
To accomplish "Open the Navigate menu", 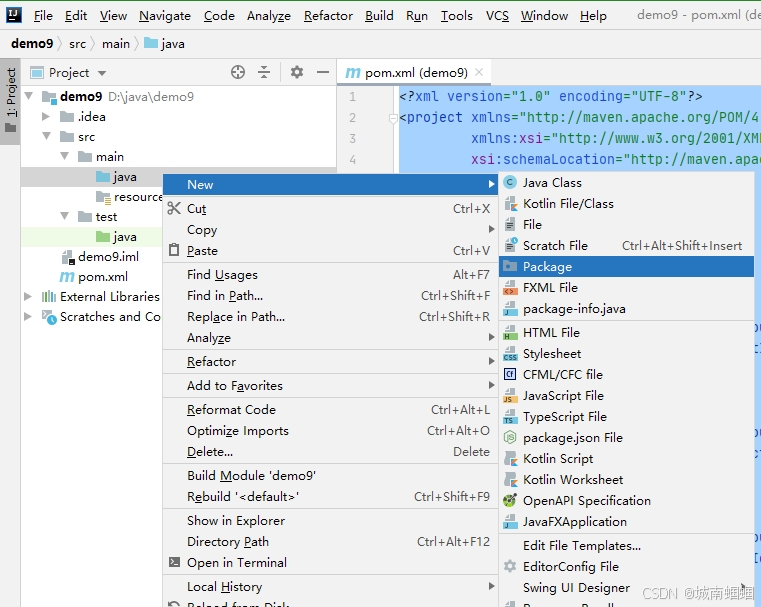I will coord(165,16).
